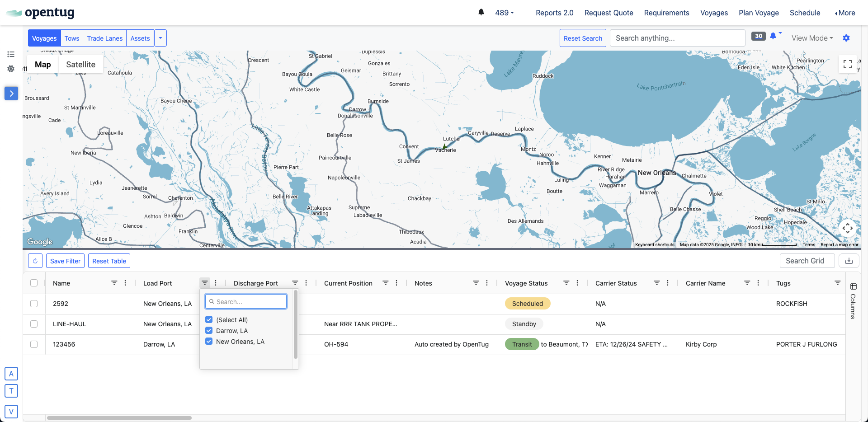Download grid data with export icon

tap(849, 261)
